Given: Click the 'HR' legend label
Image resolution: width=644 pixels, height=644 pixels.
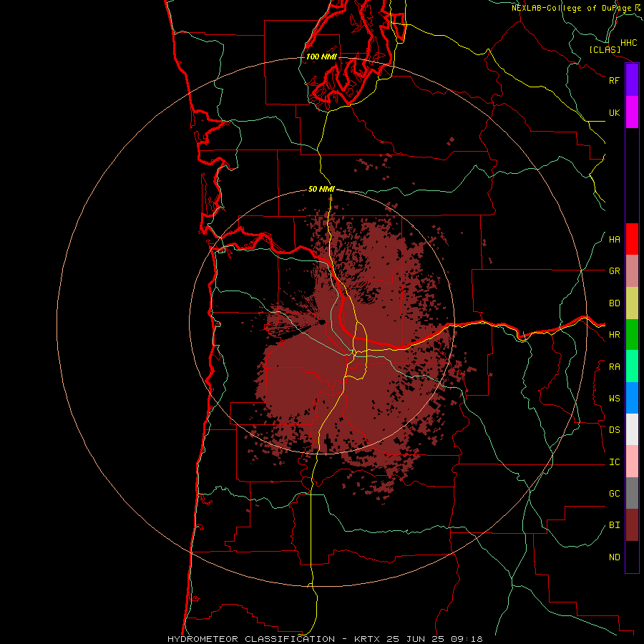Looking at the screenshot, I should pyautogui.click(x=615, y=335).
